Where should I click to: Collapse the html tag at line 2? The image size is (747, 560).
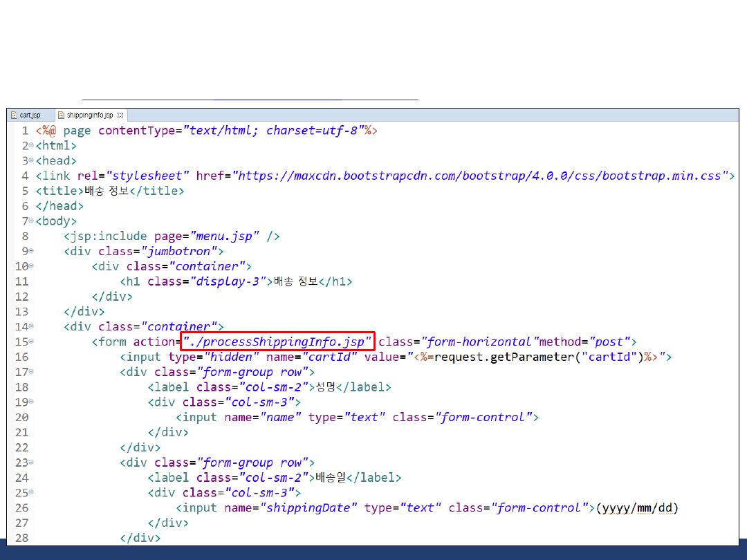[x=31, y=146]
